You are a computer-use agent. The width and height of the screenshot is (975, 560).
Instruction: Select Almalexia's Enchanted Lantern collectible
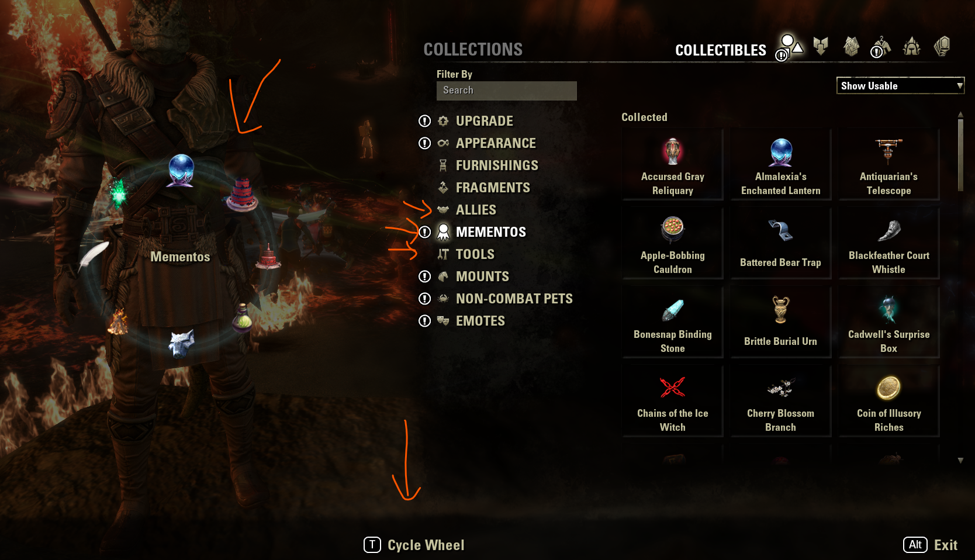click(780, 165)
